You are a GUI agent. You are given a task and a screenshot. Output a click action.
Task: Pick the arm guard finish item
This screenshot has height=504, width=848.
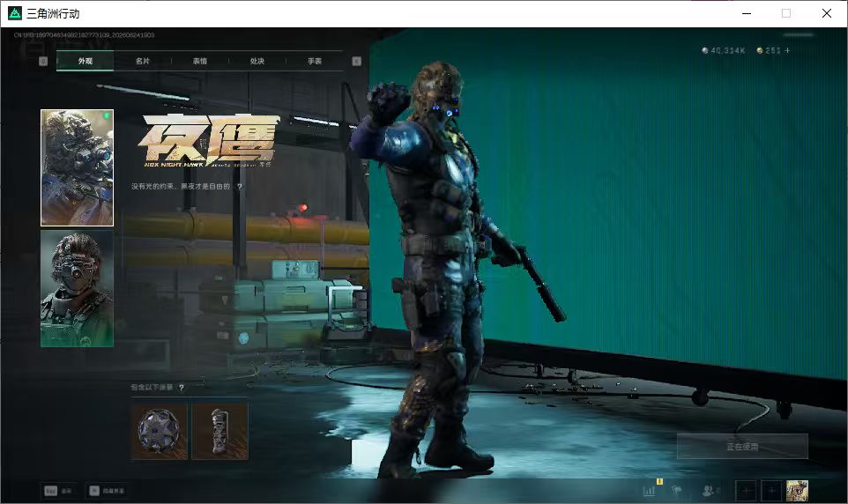click(x=219, y=431)
